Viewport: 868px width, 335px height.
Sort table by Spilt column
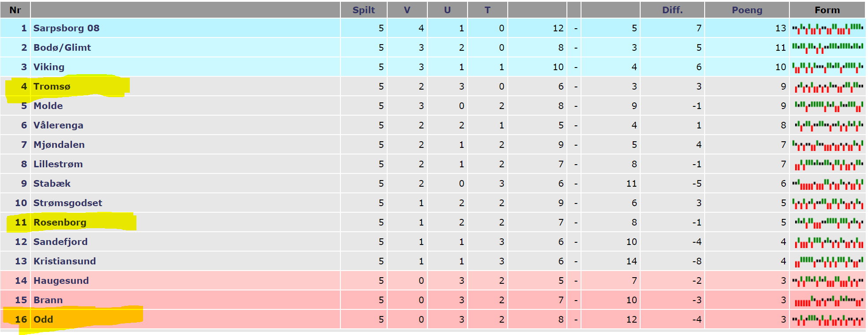363,10
